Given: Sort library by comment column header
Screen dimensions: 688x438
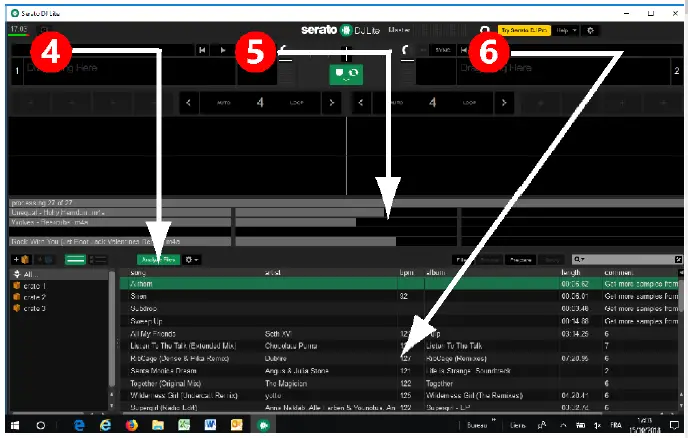Looking at the screenshot, I should [619, 273].
